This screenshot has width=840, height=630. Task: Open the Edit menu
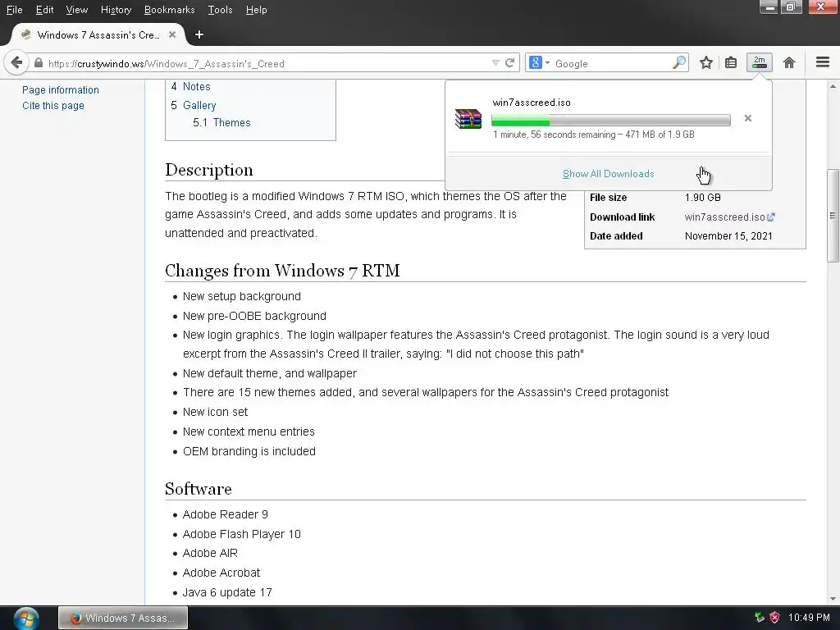(x=44, y=10)
